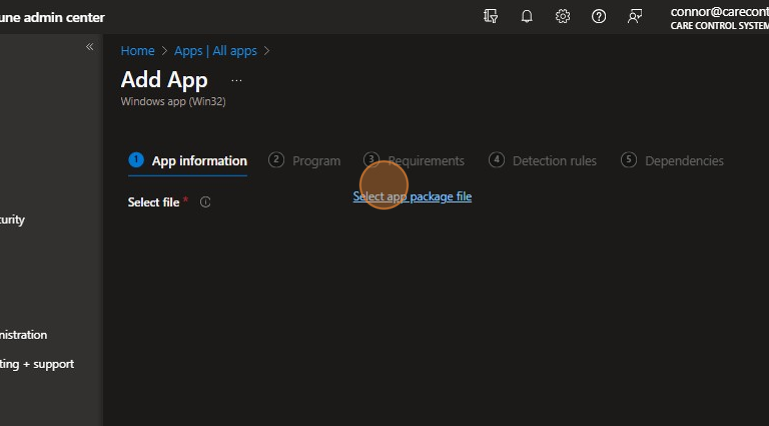Open Tenant administration in the sidebar
Screen dimensions: 769x426
tap(24, 335)
